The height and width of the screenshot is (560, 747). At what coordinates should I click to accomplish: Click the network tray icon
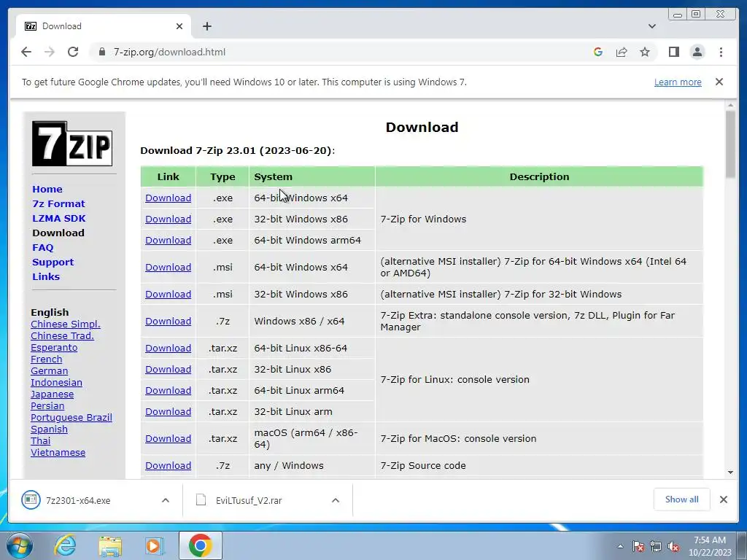pyautogui.click(x=656, y=546)
